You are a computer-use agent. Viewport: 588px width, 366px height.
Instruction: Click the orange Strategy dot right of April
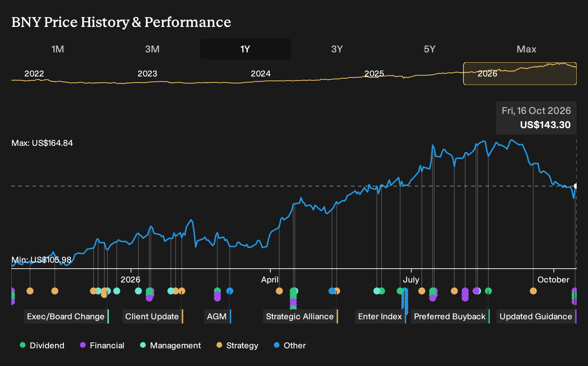click(279, 291)
